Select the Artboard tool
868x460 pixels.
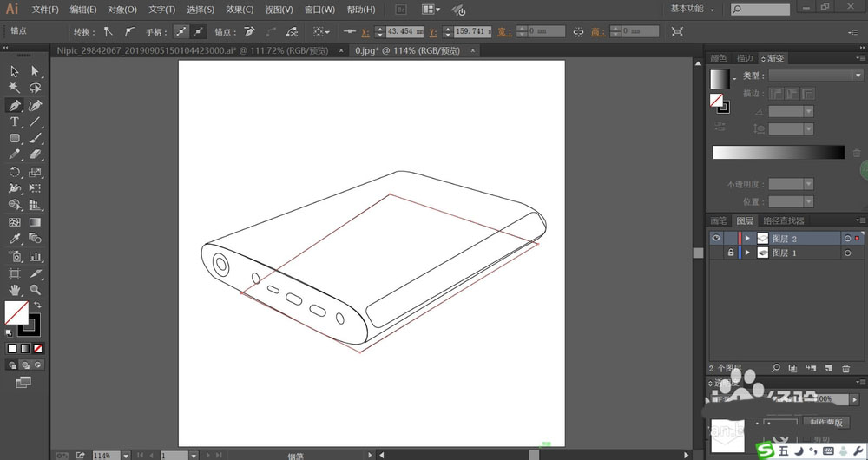[15, 273]
